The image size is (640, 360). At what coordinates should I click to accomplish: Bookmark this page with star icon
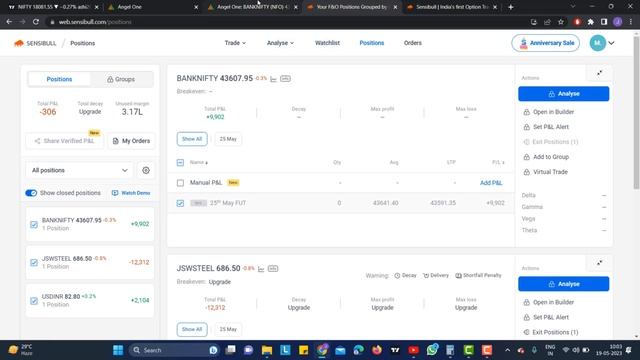pos(561,22)
